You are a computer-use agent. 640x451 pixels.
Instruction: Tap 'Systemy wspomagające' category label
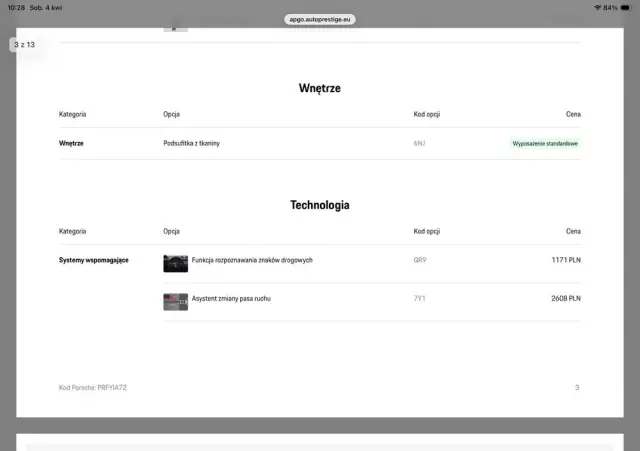tap(94, 260)
